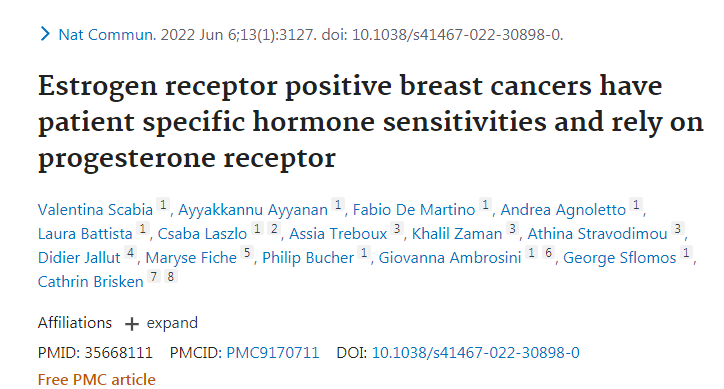
Task: Click the chevron arrow before Nat Commun
Action: 45,34
